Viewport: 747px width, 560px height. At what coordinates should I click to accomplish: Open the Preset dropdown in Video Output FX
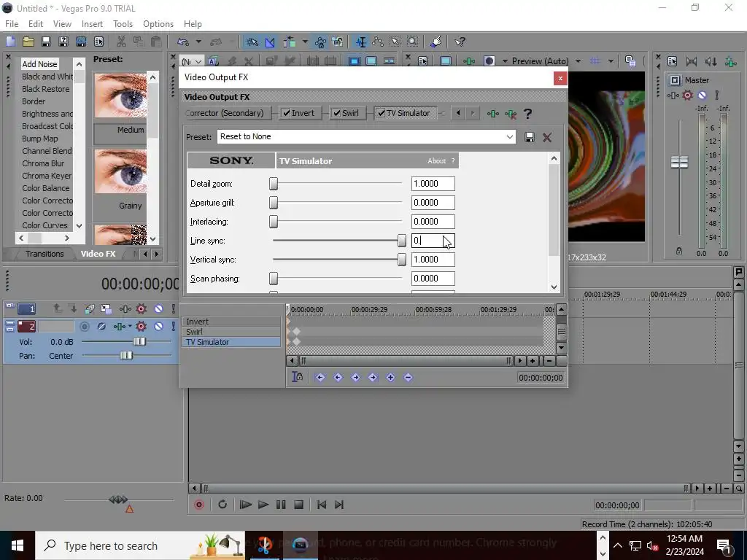[510, 136]
